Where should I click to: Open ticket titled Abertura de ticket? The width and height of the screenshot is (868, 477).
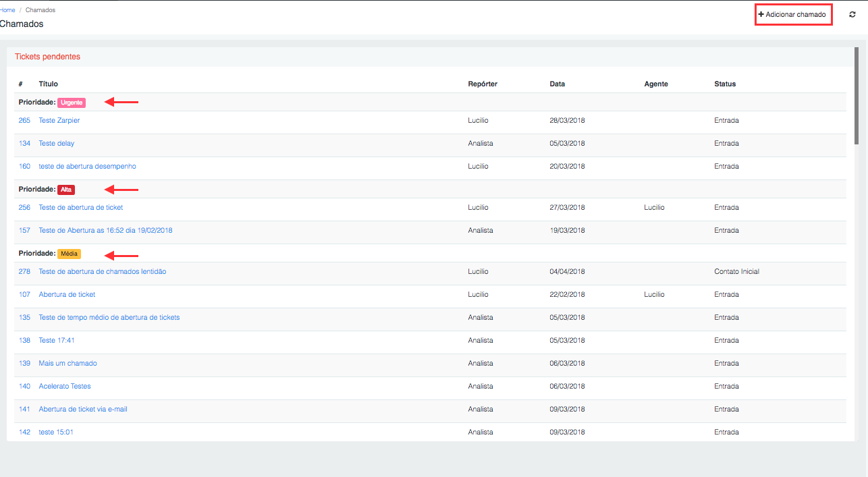click(67, 294)
